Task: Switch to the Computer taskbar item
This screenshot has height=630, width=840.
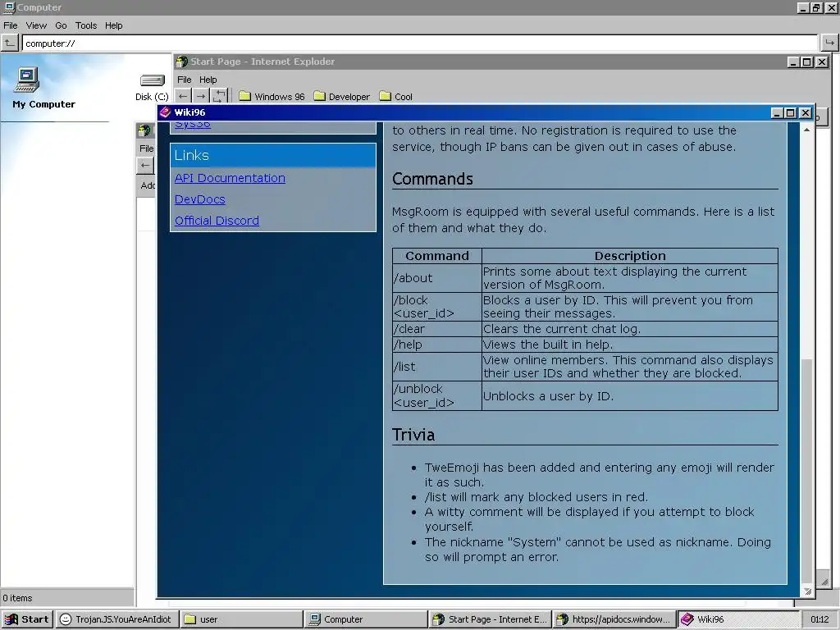Action: click(365, 619)
